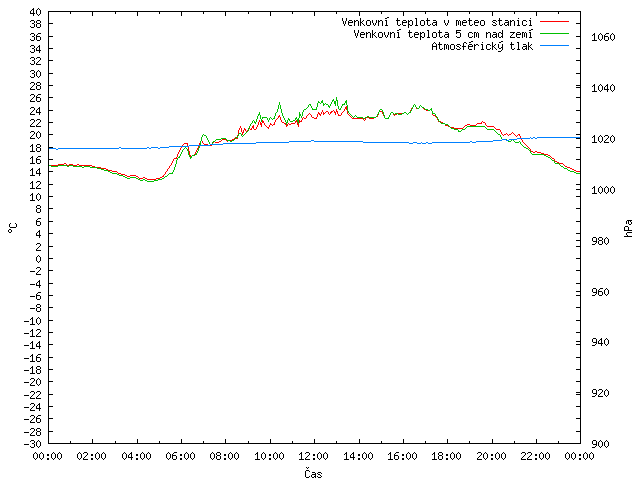
Task: Click the '18:00' time axis label
Action: click(x=447, y=456)
